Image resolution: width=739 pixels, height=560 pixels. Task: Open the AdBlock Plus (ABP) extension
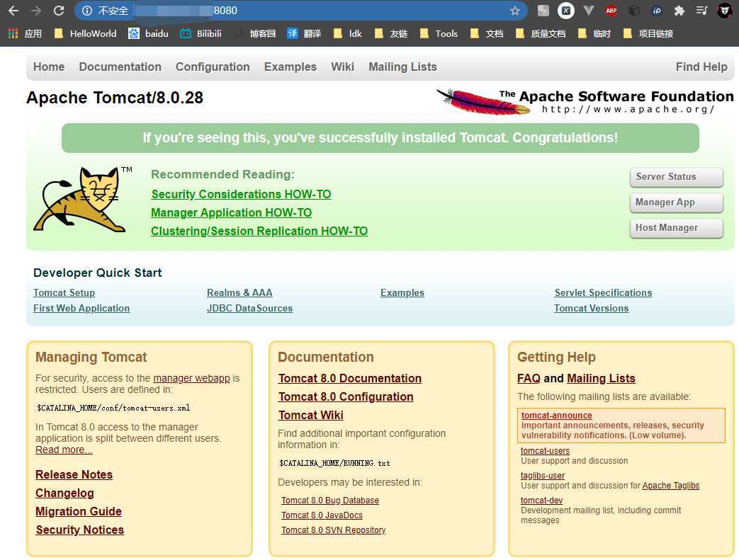[611, 11]
